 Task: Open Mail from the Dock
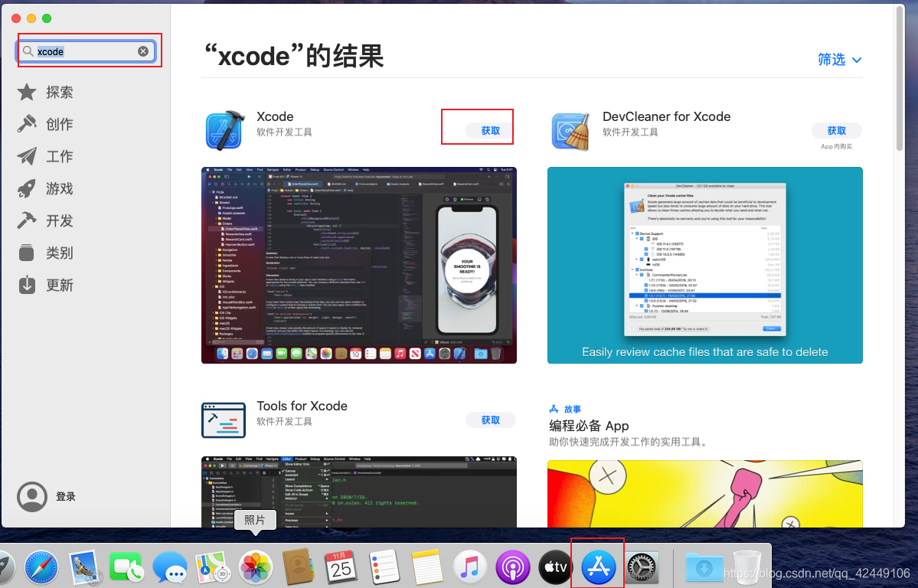point(85,568)
